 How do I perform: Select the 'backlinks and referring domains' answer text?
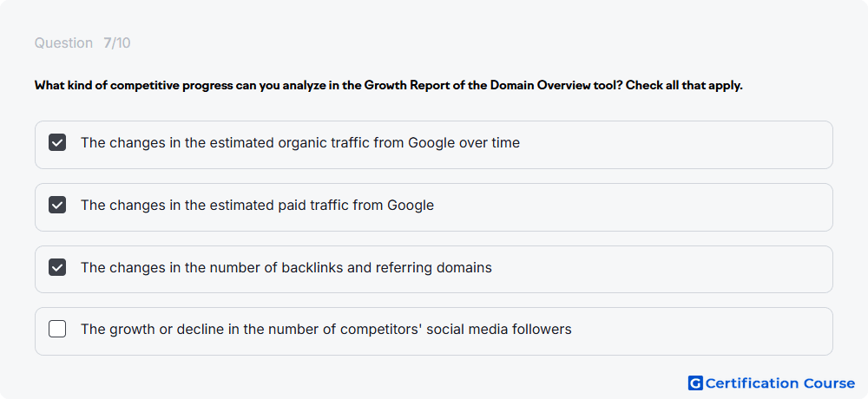coord(286,268)
